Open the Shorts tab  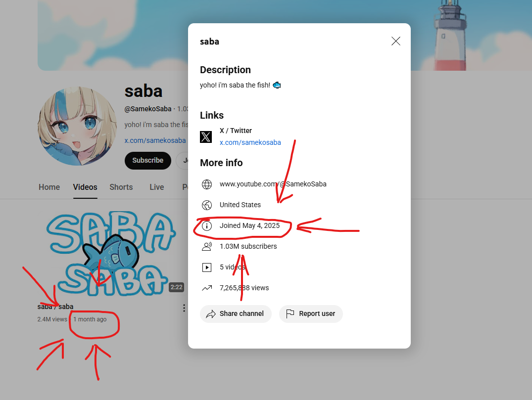121,187
